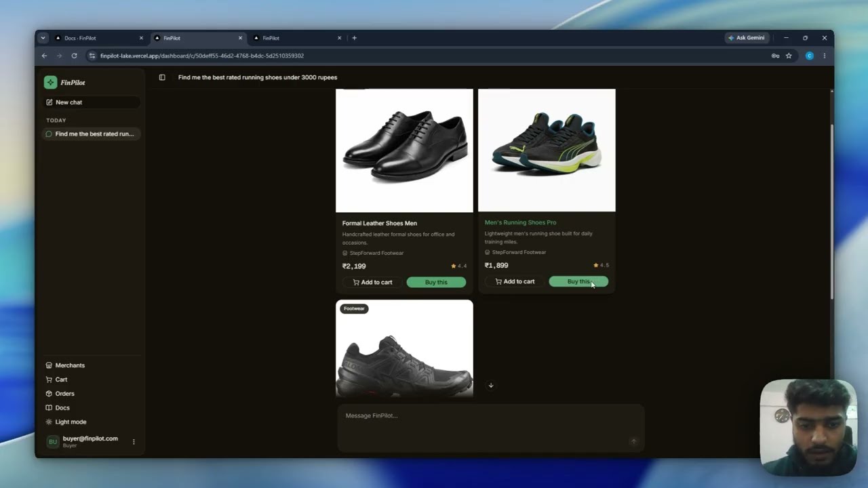The width and height of the screenshot is (868, 488).
Task: Open the 'Find me the best rated run...' chat
Action: [x=92, y=134]
